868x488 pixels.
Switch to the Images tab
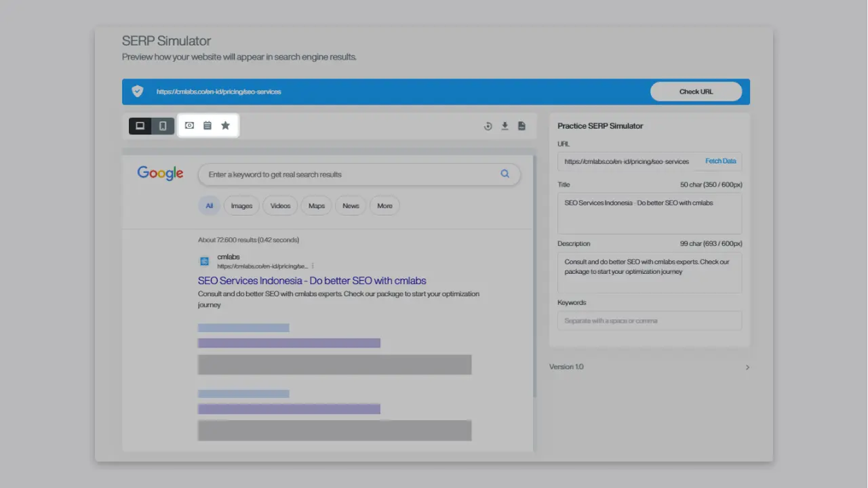coord(241,205)
